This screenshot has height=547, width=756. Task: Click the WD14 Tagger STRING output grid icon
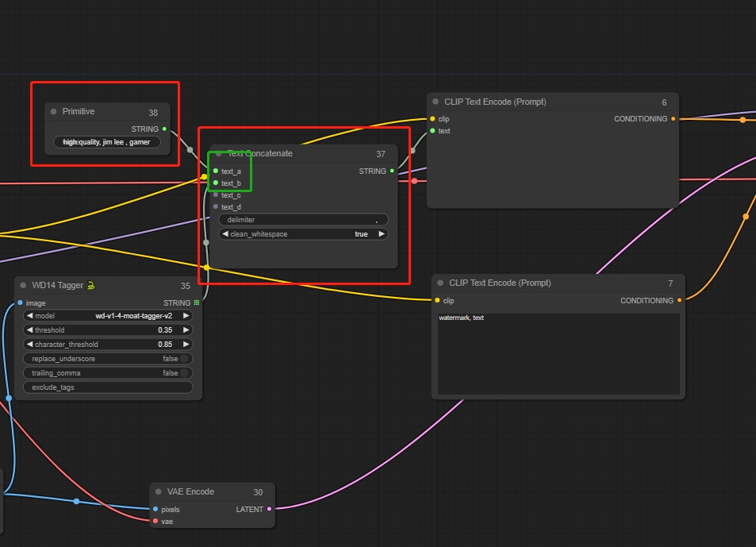tap(196, 302)
